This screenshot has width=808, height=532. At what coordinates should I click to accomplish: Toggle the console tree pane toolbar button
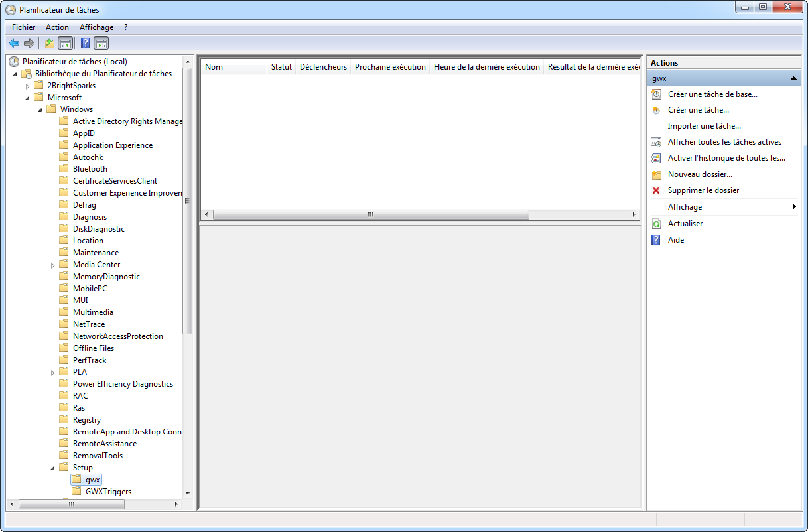65,44
